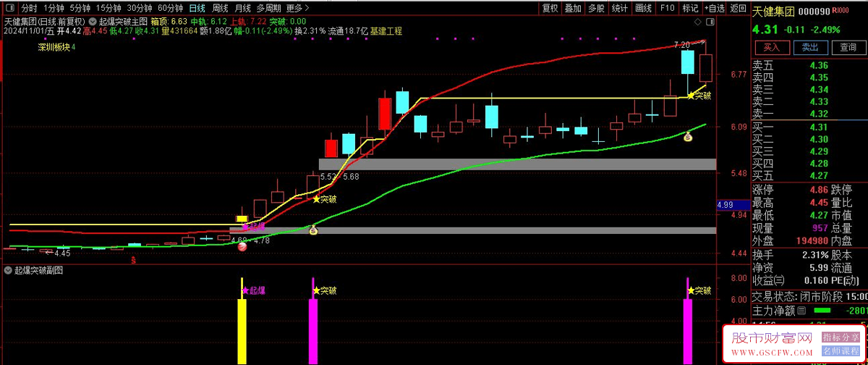Screen dimensions: 868x365
Task: Open the 多股 multi-stock view
Action: point(596,8)
